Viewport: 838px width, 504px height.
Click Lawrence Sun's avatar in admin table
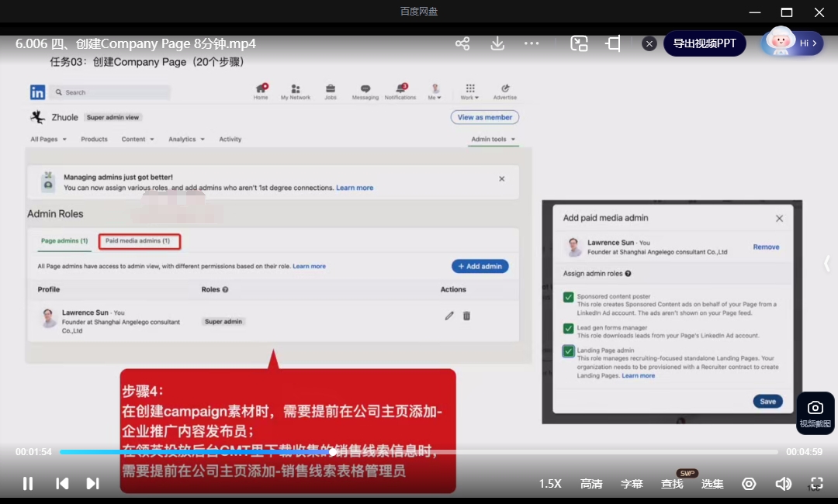click(x=49, y=318)
